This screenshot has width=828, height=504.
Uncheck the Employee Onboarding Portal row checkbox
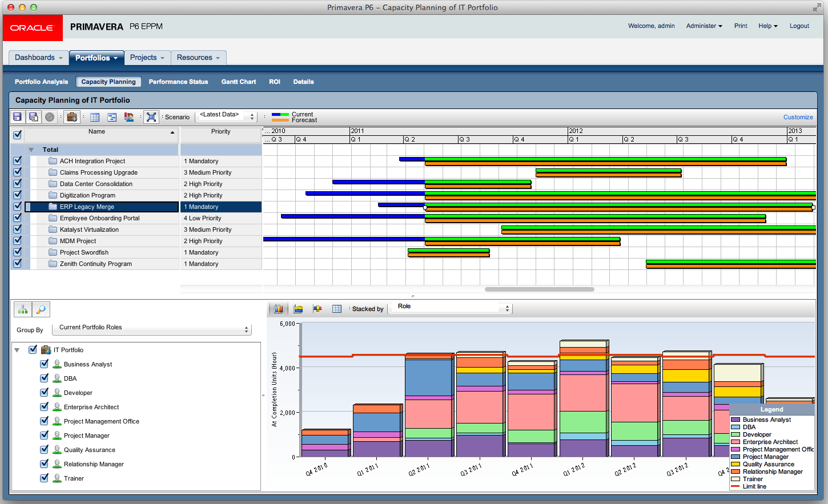(x=17, y=217)
